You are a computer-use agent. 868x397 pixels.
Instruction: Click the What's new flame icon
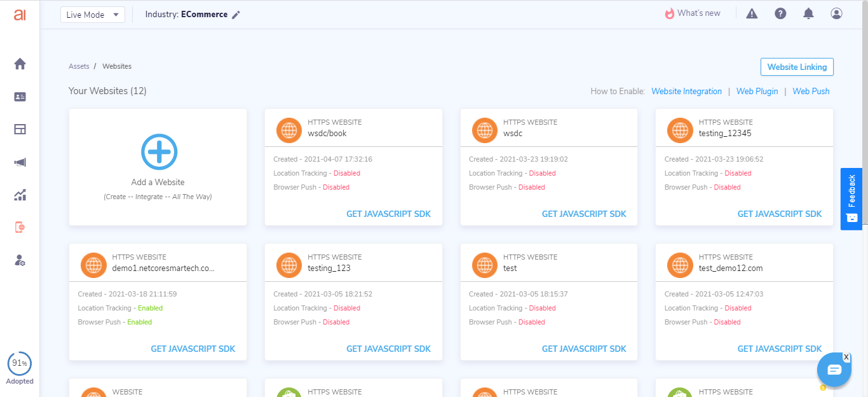point(669,13)
